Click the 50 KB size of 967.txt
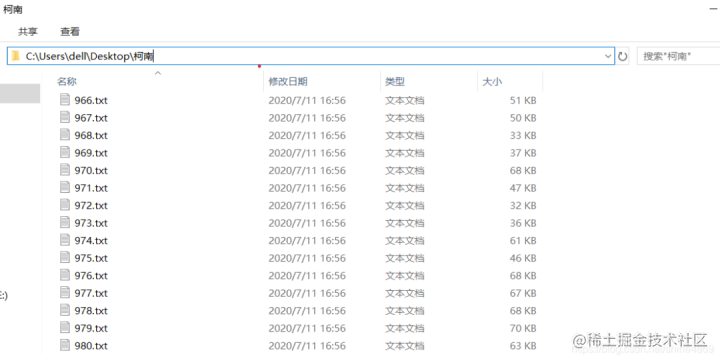720x361 pixels. pos(523,118)
